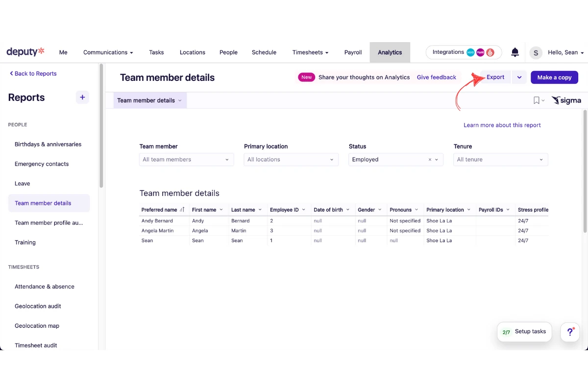Screen dimensions: 588x392
Task: Click Learn more about this report
Action: (x=502, y=125)
